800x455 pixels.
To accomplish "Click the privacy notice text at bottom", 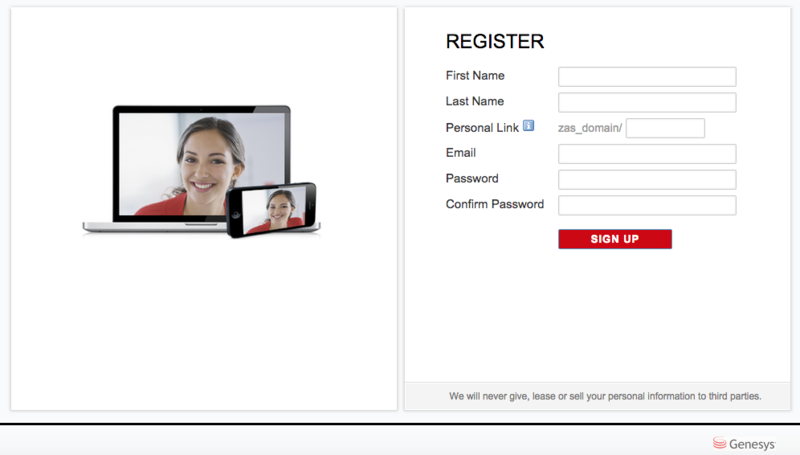I will (605, 396).
